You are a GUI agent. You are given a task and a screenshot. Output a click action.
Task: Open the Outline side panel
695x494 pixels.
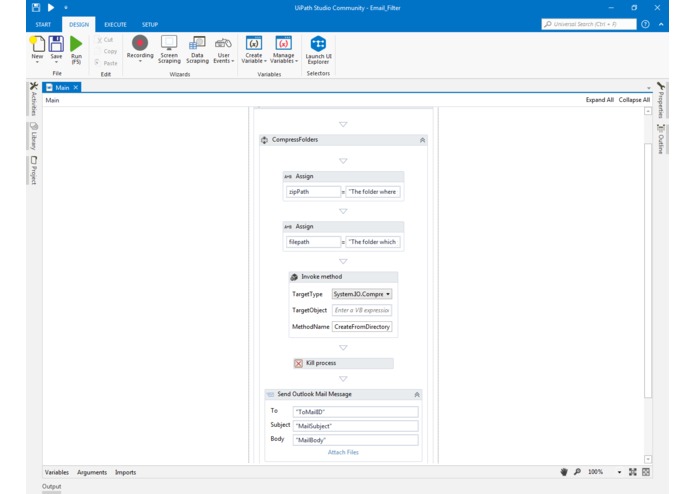tap(660, 139)
